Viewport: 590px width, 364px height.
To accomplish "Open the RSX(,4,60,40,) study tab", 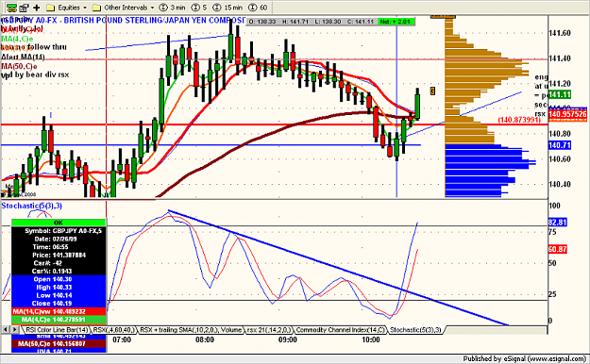I will pos(113,330).
